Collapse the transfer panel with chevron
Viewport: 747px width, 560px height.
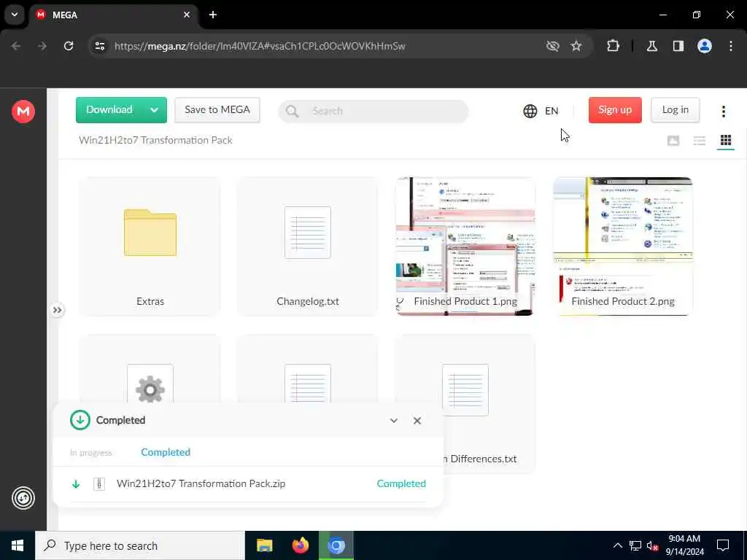click(393, 421)
